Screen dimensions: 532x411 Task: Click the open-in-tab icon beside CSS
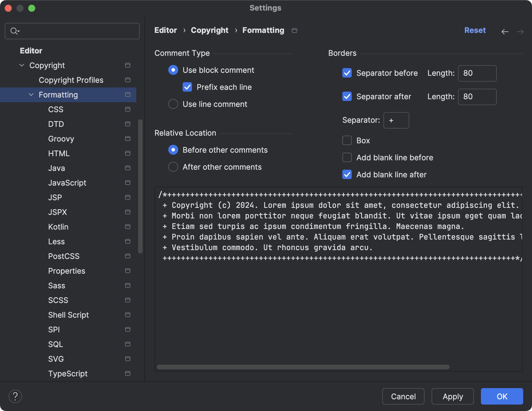(128, 109)
